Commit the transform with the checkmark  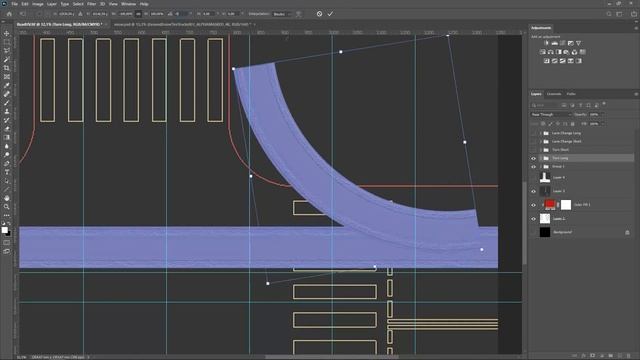click(330, 14)
